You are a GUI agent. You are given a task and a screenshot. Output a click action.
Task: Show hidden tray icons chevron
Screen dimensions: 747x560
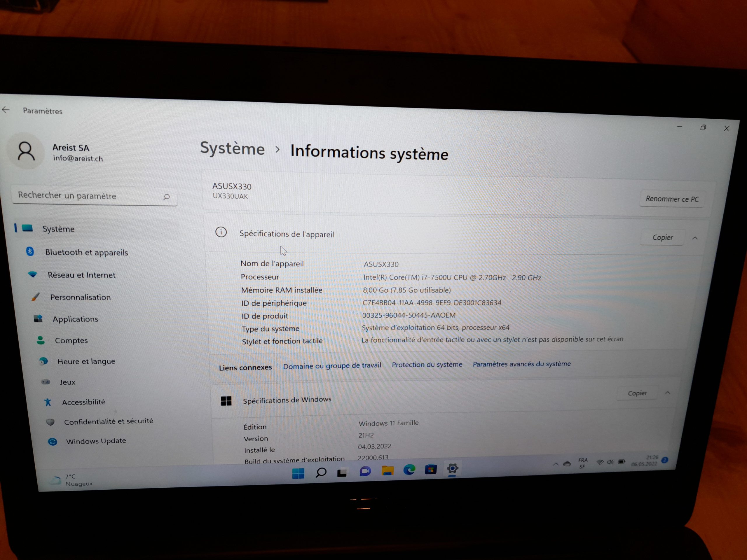point(556,464)
